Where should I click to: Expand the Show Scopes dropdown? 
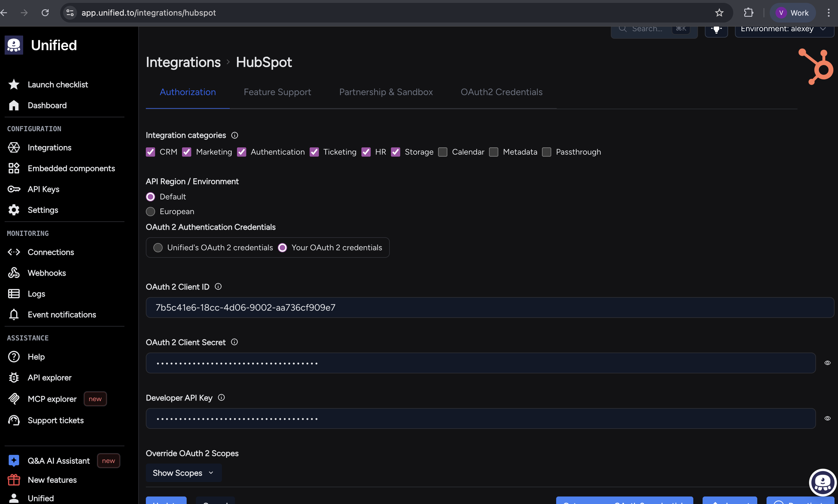coord(183,473)
